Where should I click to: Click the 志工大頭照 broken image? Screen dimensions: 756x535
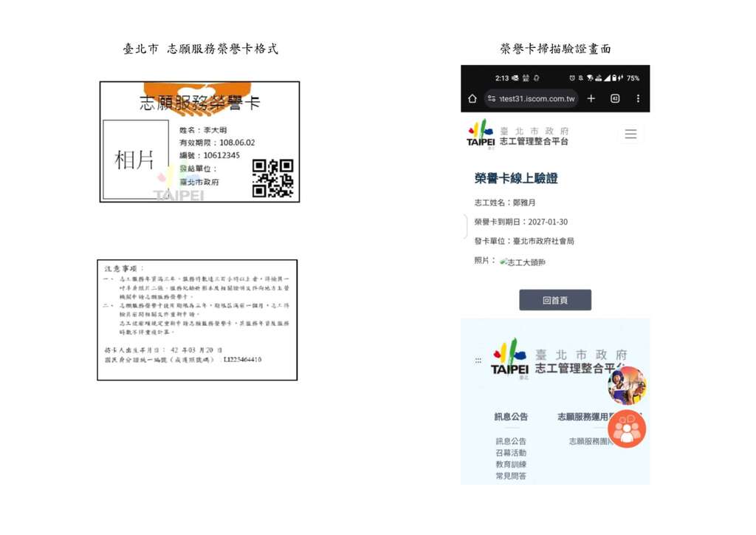click(522, 262)
